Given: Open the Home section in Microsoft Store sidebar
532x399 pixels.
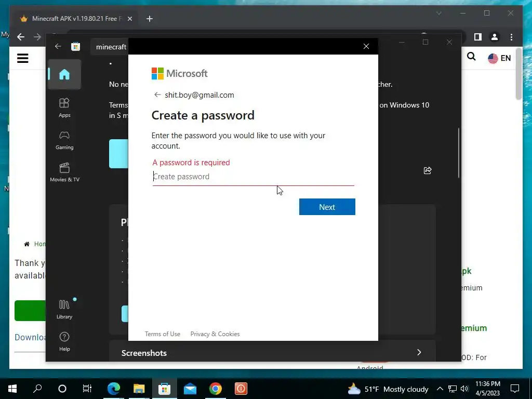Looking at the screenshot, I should [x=64, y=74].
